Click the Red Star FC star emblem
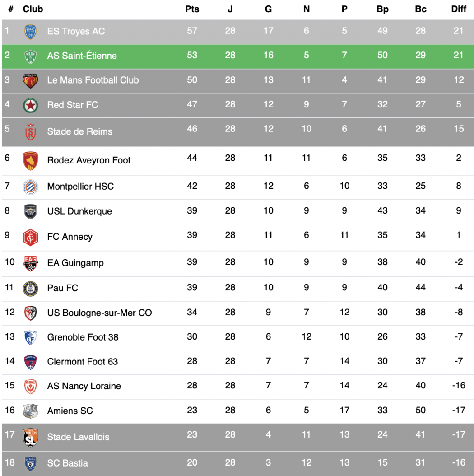Image resolution: width=474 pixels, height=476 pixels. pos(30,105)
